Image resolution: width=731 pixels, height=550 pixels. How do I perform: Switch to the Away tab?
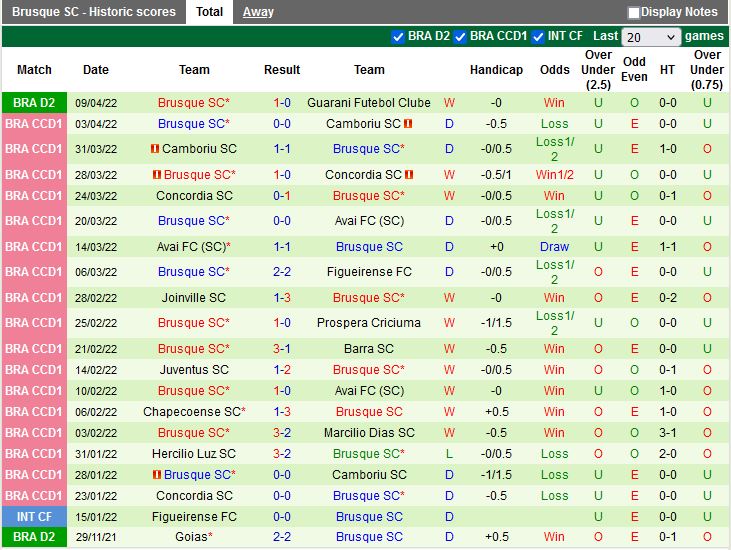click(258, 12)
